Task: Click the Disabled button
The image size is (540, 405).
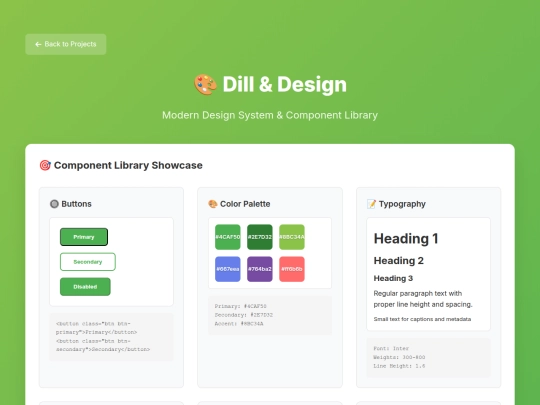Action: pyautogui.click(x=85, y=287)
